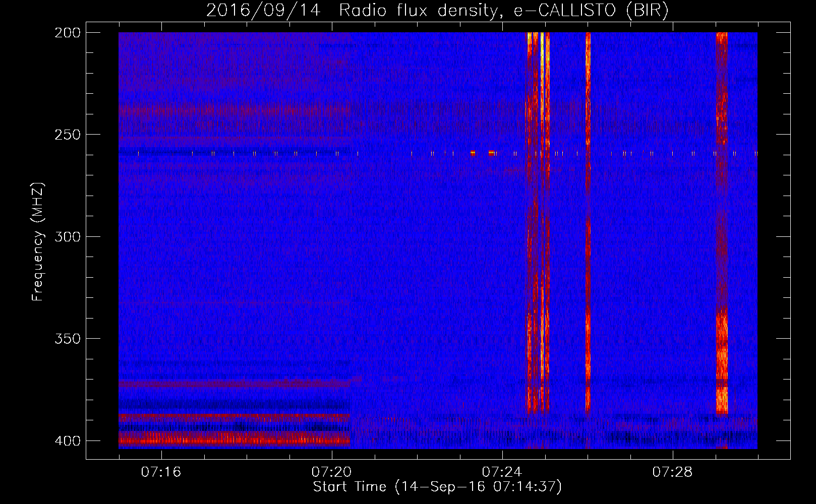Click the 300 frequency tick label

point(68,236)
